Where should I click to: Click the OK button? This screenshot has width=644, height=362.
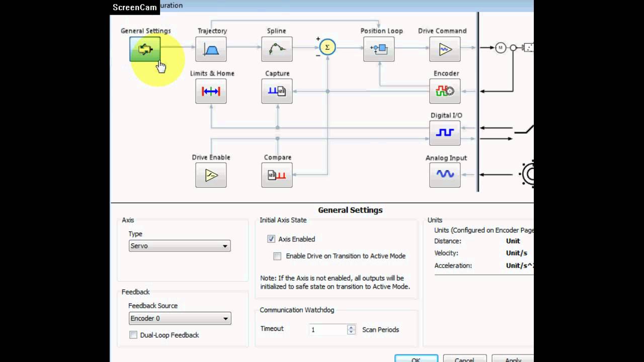tap(416, 360)
